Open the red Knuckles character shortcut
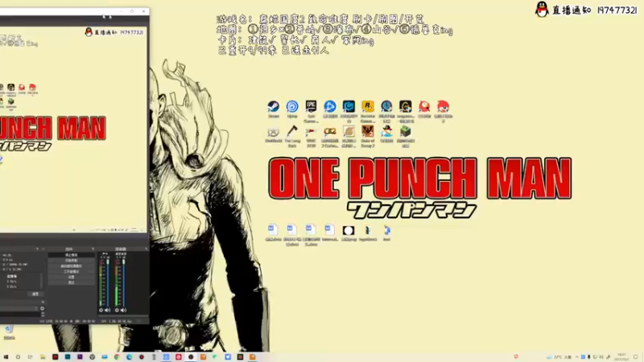Screen dimensions: 644x362 pyautogui.click(x=444, y=111)
